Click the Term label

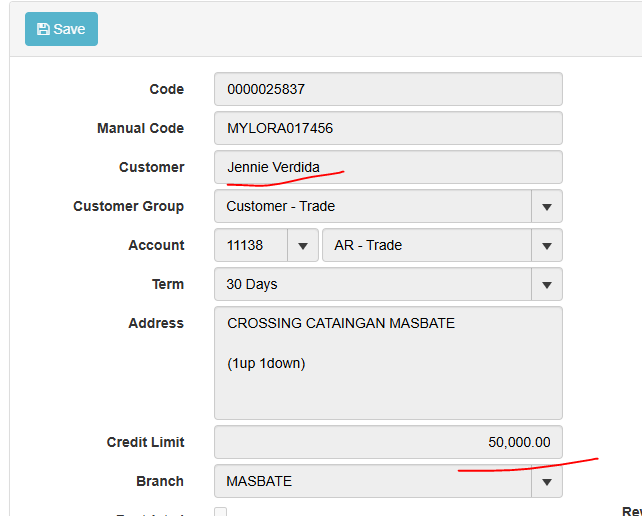(x=167, y=284)
